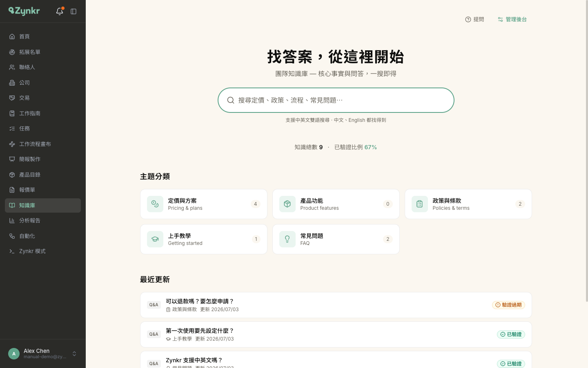Click the 自動化 automation icon
The height and width of the screenshot is (368, 588).
12,236
